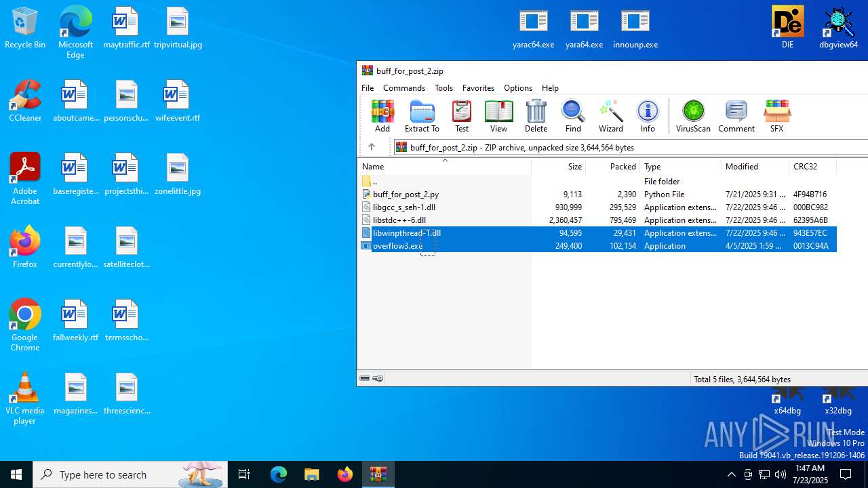Viewport: 868px width, 488px height.
Task: Select yarac64.exe desktop file
Action: (x=533, y=28)
